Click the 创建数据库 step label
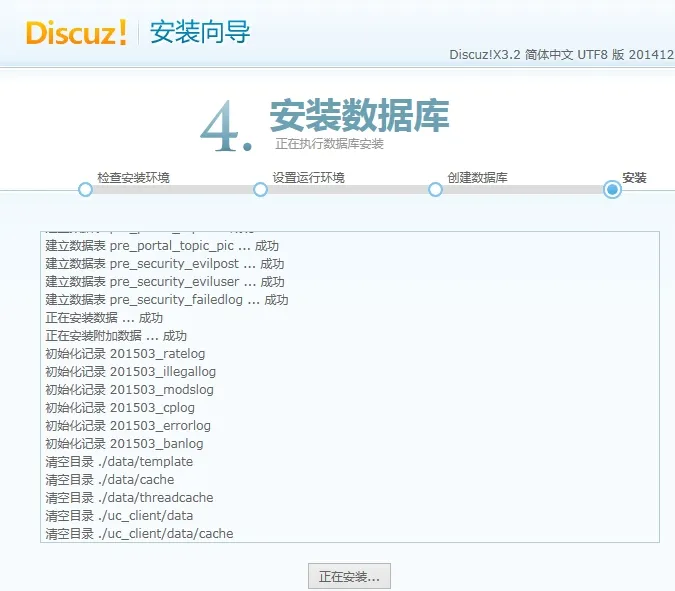675x591 pixels. pos(477,177)
